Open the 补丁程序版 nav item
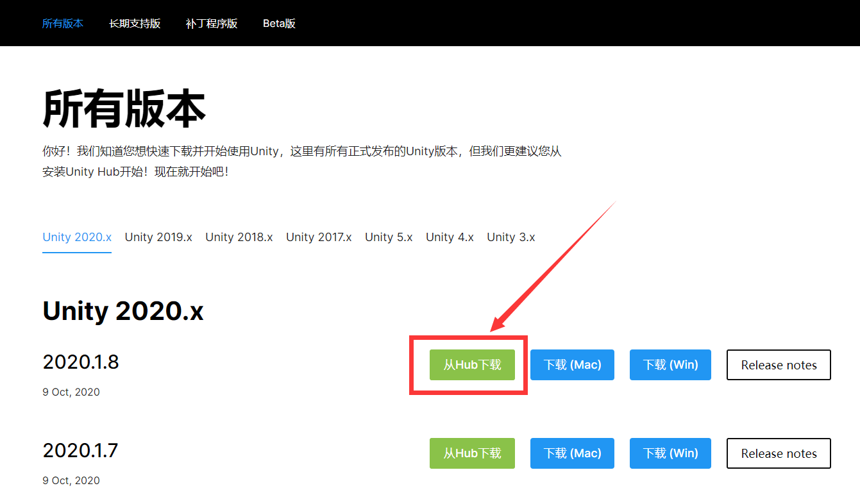Screen dimensions: 860x504 pos(212,24)
